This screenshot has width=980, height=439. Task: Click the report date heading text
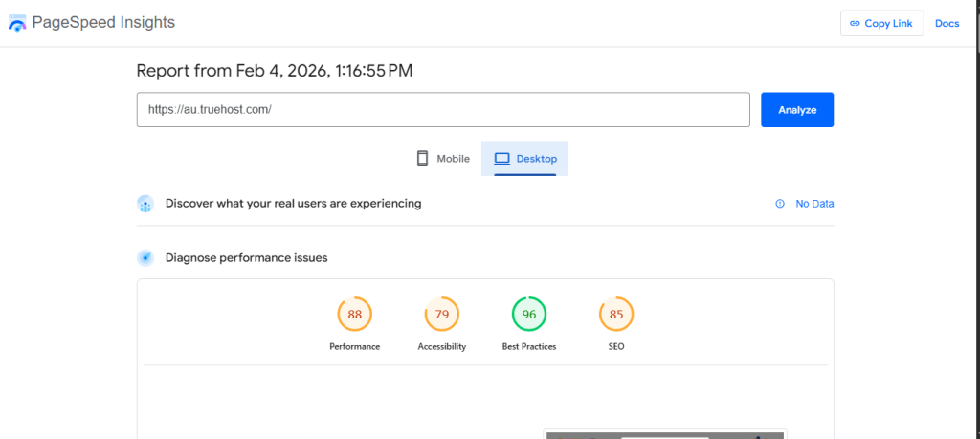[275, 71]
